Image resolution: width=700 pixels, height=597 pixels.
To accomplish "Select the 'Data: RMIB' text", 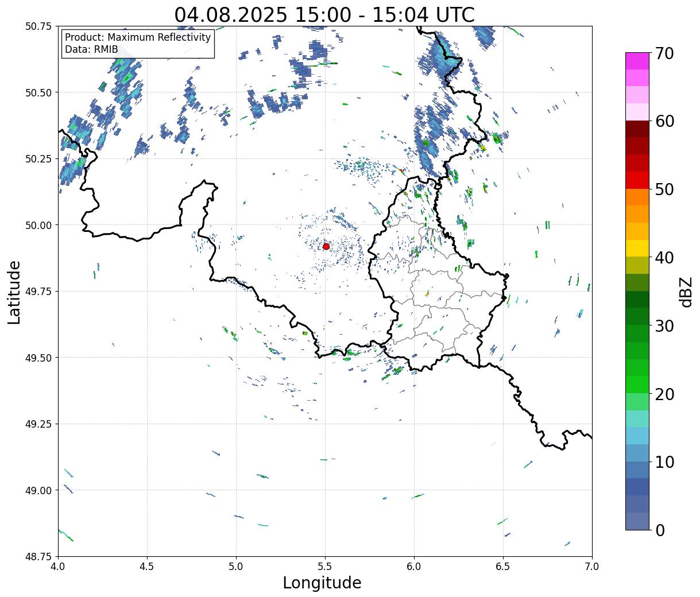I will [91, 49].
